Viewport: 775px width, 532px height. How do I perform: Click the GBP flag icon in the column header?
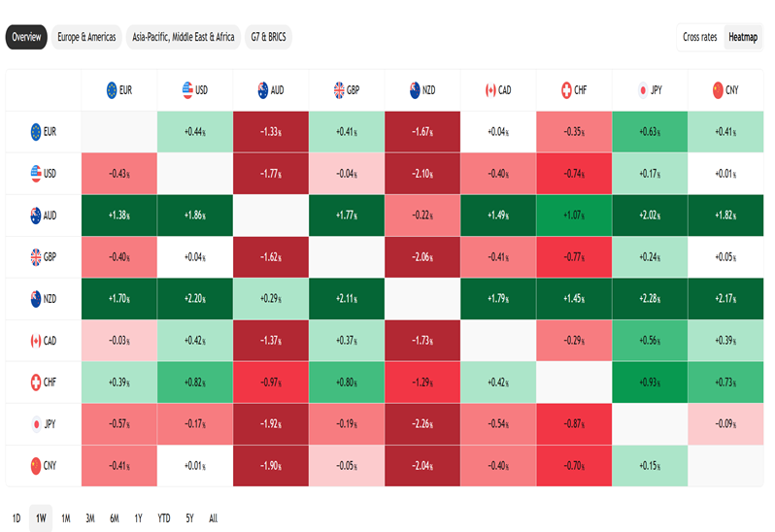click(x=339, y=90)
